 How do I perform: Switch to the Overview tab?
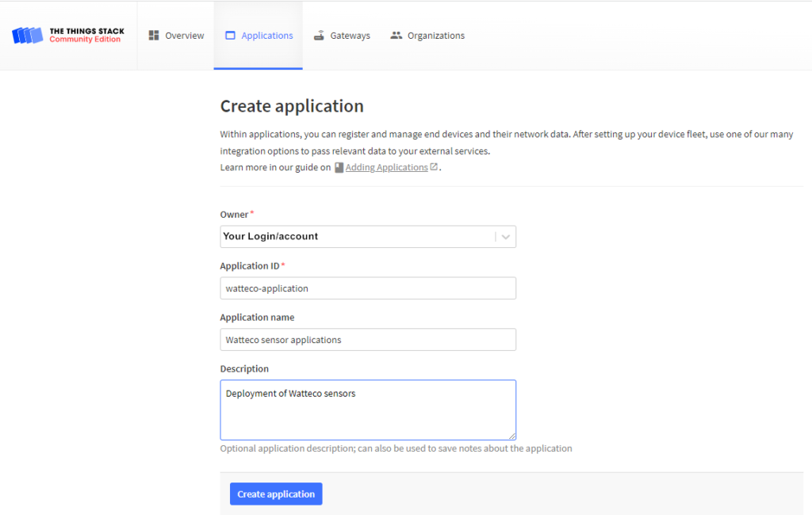[184, 36]
